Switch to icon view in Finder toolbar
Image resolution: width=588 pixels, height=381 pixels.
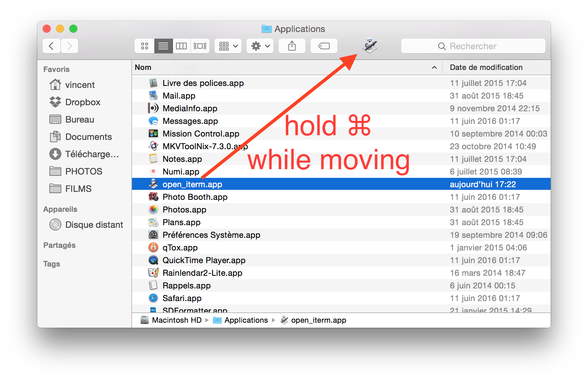point(144,46)
